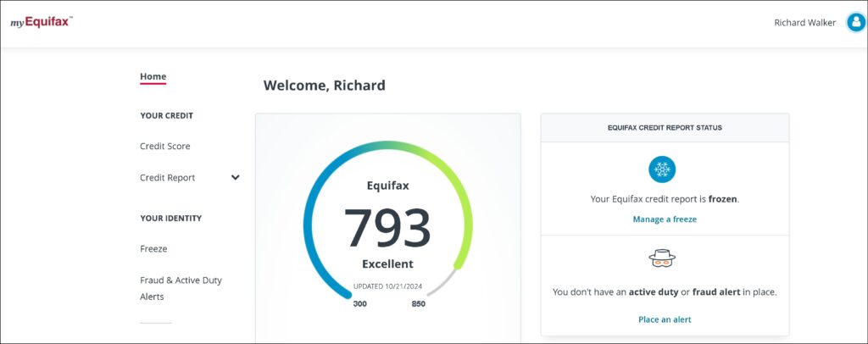
Task: Expand the Credit Report chevron
Action: [x=236, y=178]
